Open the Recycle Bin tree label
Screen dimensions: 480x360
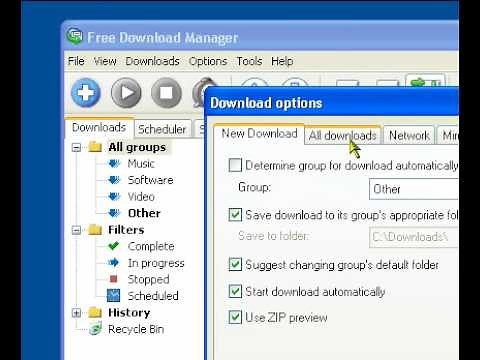pos(136,329)
